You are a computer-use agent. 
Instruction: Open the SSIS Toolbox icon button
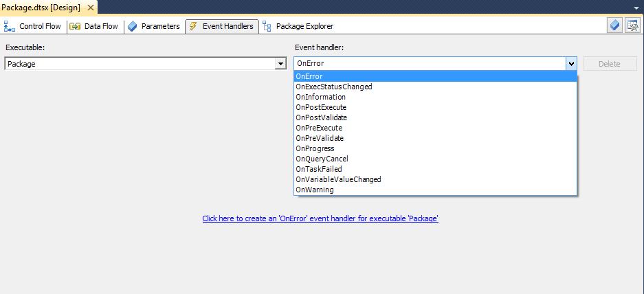(x=632, y=26)
